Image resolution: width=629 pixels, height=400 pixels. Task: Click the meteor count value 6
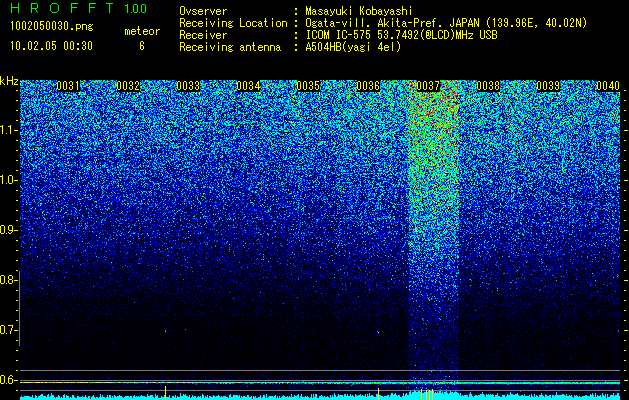142,46
